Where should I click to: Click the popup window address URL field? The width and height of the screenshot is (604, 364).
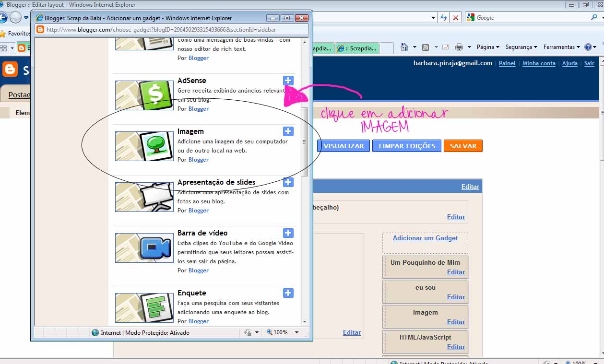172,29
